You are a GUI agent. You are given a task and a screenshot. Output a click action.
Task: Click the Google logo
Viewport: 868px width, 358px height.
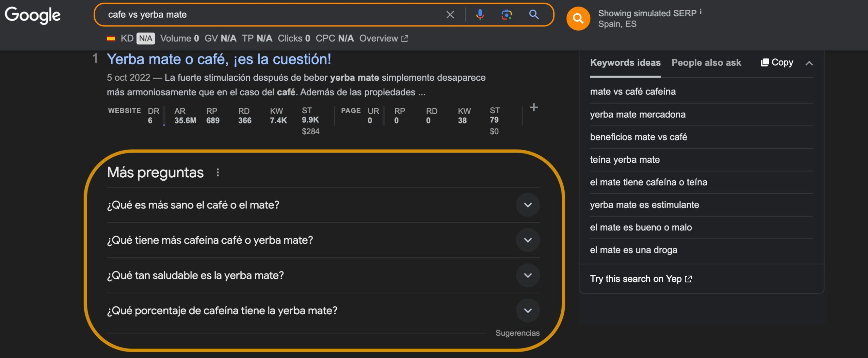point(33,15)
